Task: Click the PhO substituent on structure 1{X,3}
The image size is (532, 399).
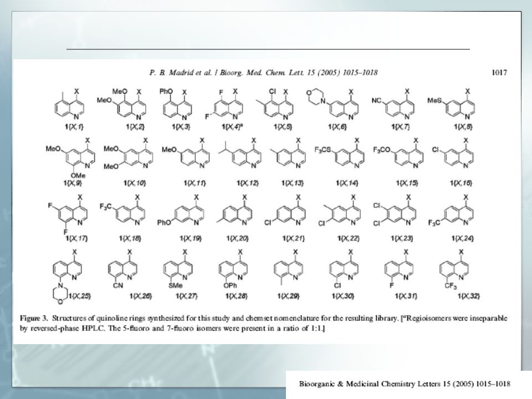Action: point(166,91)
